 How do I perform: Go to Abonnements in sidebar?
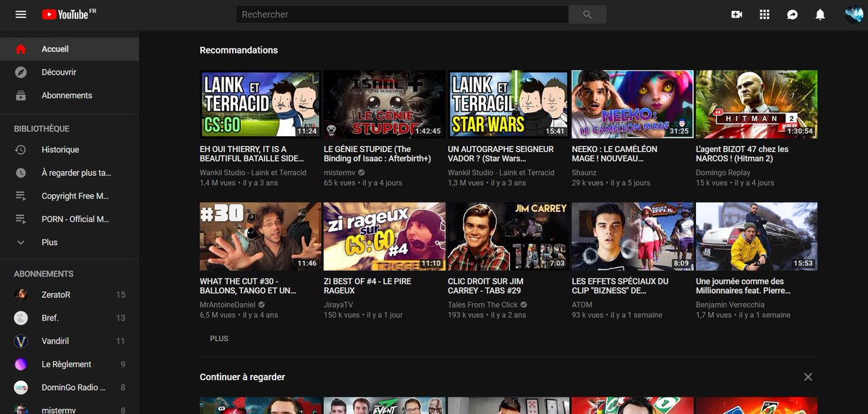pos(69,96)
